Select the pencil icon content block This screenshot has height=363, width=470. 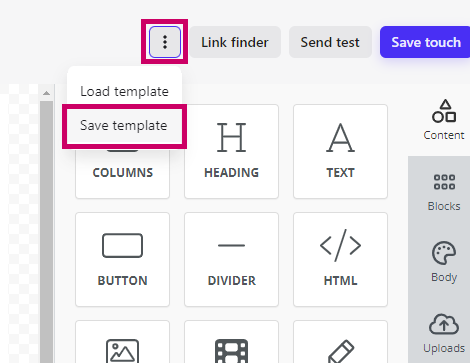click(340, 351)
